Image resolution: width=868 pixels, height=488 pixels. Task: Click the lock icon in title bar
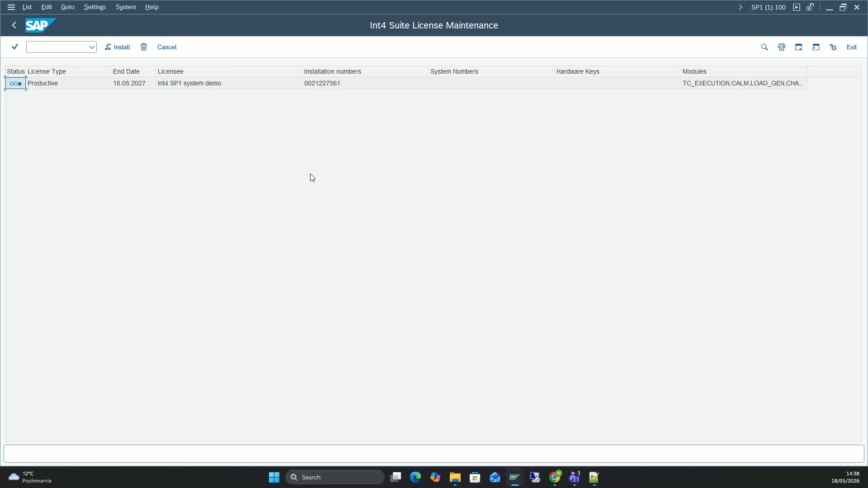click(810, 7)
